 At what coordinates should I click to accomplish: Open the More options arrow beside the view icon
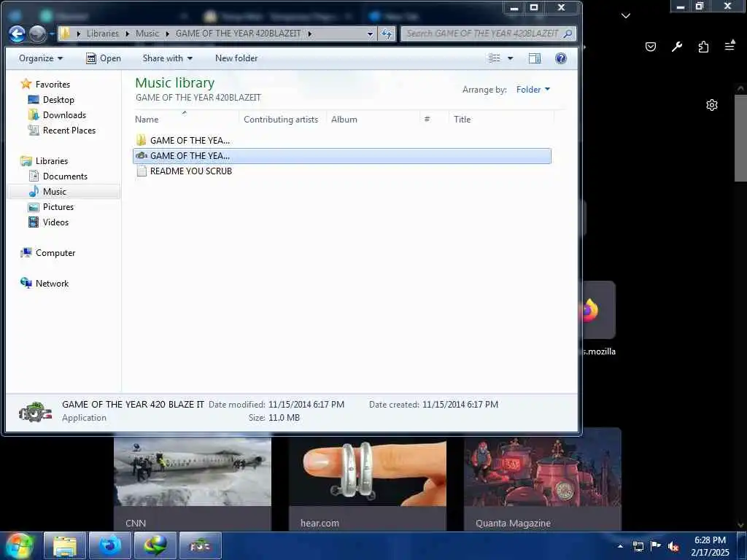pyautogui.click(x=510, y=58)
